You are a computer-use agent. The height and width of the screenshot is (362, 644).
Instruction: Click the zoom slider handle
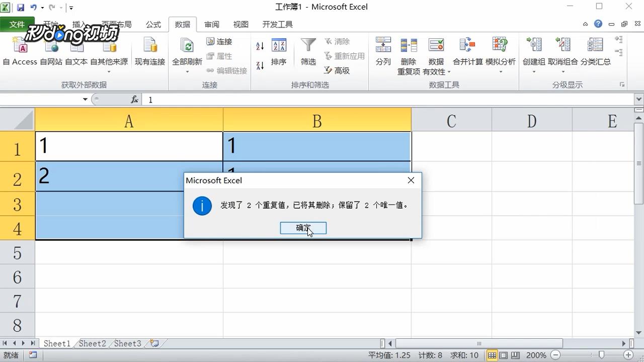pyautogui.click(x=601, y=355)
